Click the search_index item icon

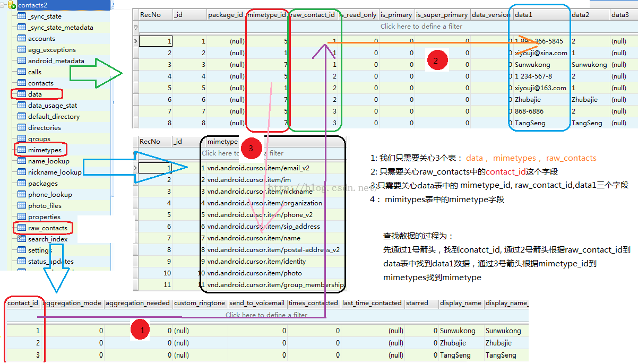[x=21, y=239]
